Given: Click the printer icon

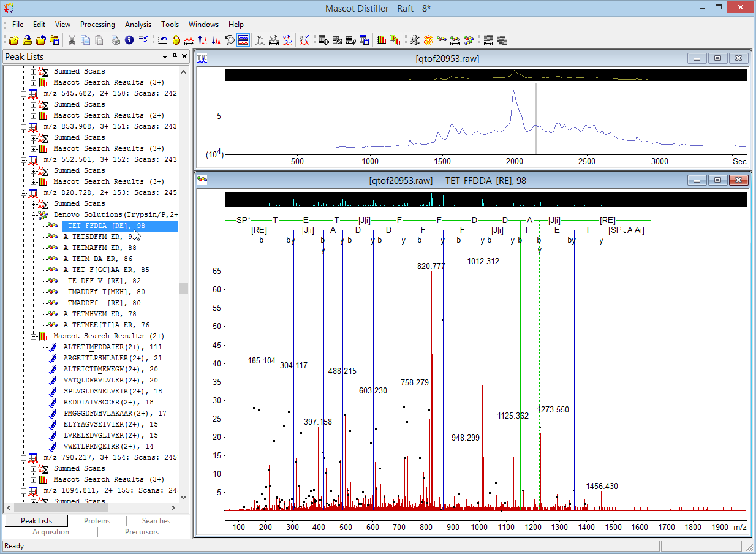Looking at the screenshot, I should (x=116, y=40).
